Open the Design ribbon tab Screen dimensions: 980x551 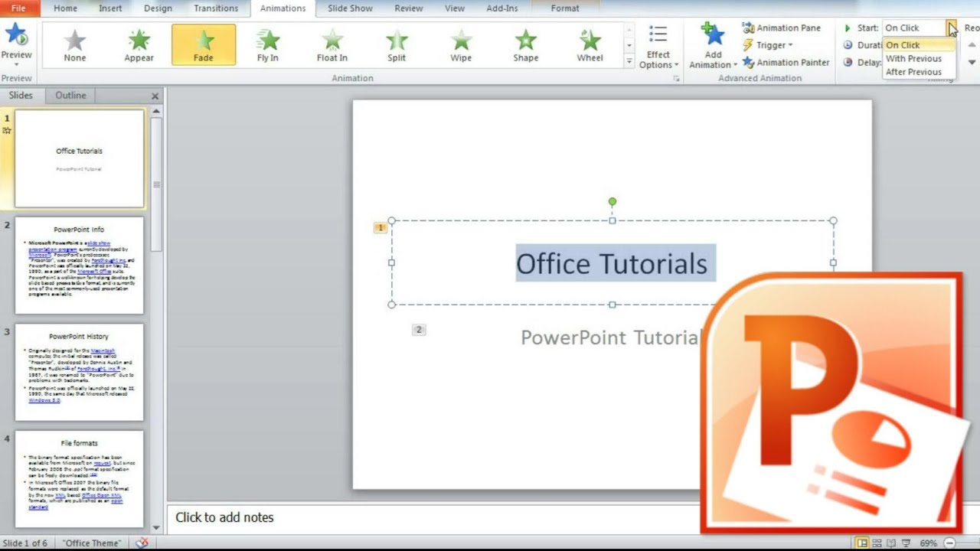[158, 8]
